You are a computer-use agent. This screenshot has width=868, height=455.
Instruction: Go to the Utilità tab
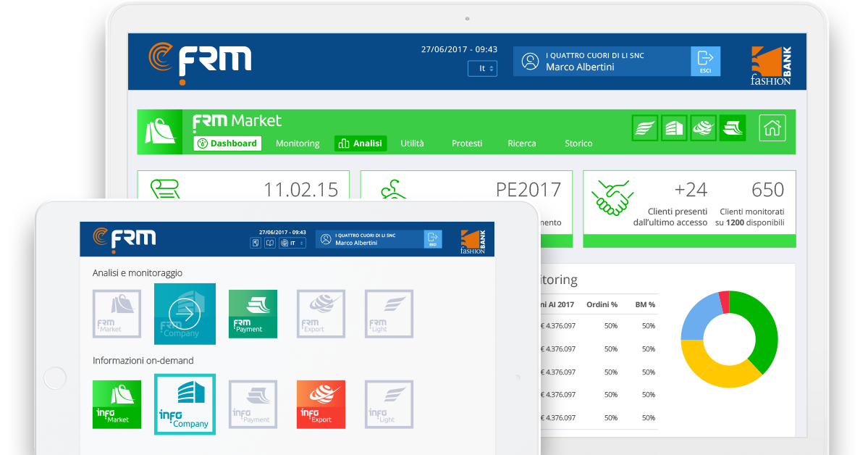tap(413, 143)
